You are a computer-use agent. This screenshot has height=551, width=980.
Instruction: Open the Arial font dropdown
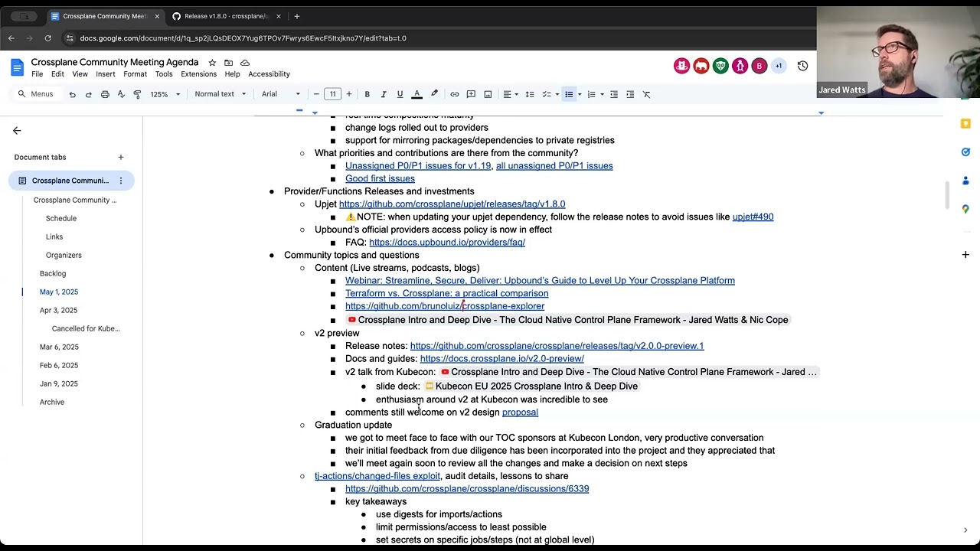(x=280, y=94)
